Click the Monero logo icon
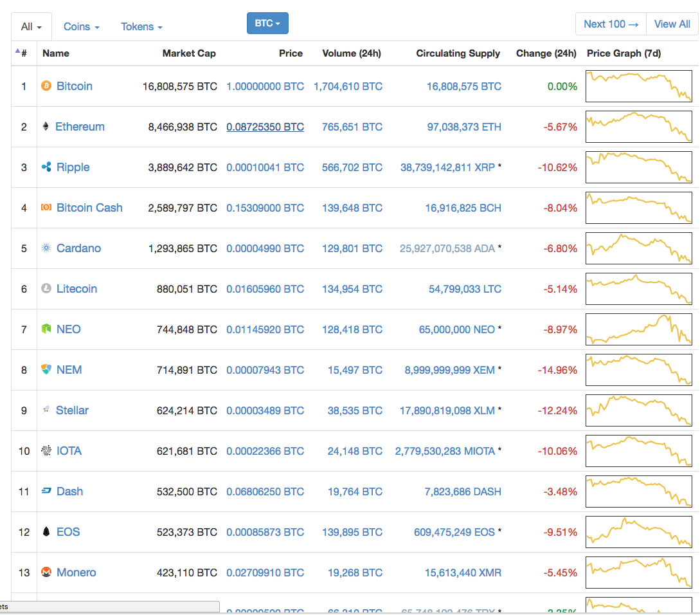Viewport: 700px width, 615px height. point(46,572)
